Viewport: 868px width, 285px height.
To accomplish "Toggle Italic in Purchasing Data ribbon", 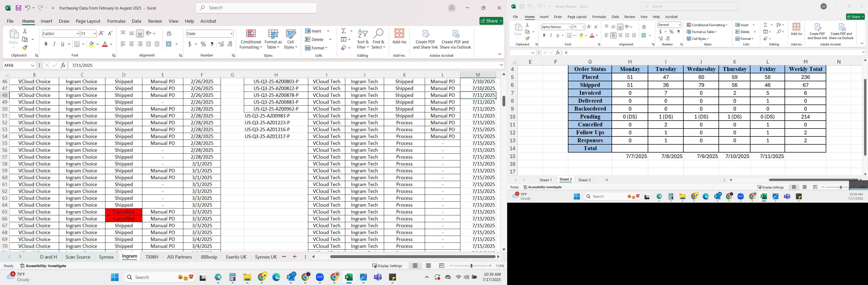I will tap(54, 44).
